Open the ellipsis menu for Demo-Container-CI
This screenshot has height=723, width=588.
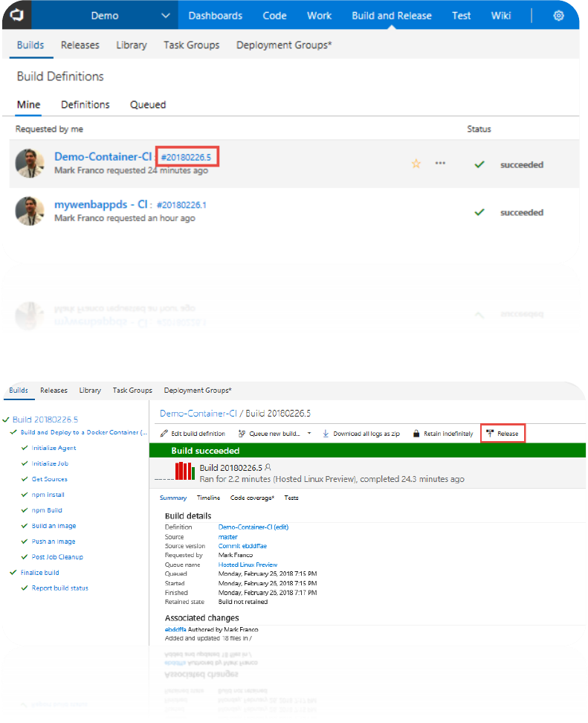441,163
